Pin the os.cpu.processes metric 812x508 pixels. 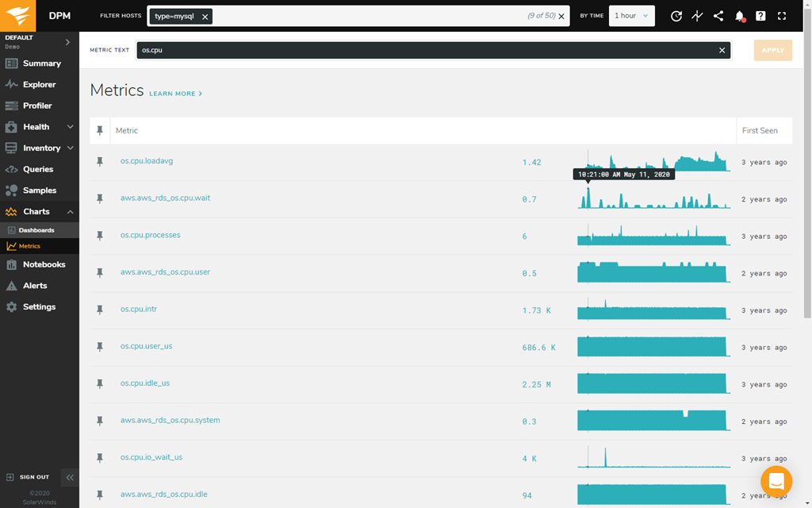pyautogui.click(x=100, y=236)
